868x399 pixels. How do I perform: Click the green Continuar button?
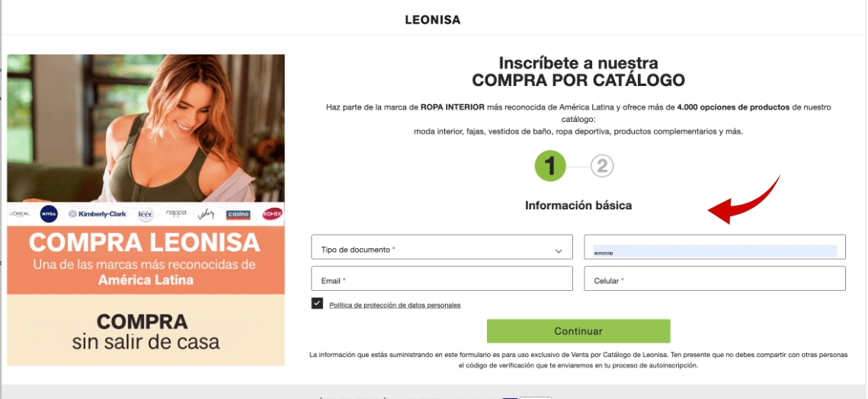[x=578, y=331]
